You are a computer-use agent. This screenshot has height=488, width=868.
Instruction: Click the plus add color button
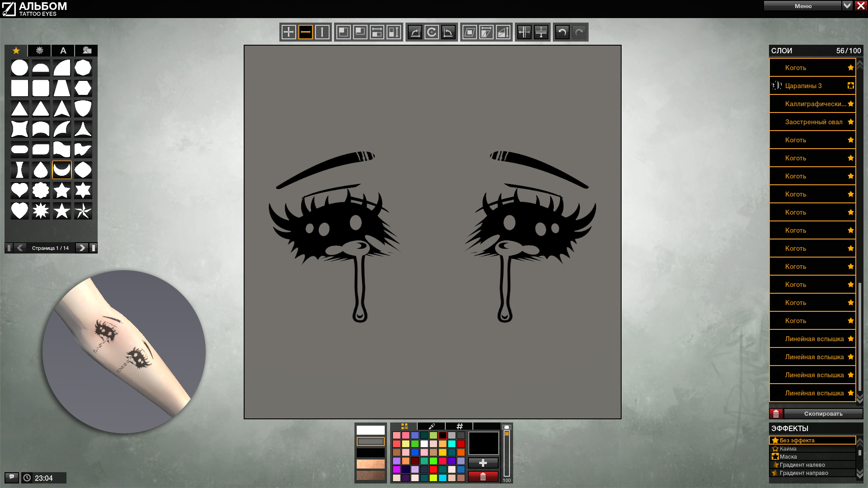(x=483, y=463)
